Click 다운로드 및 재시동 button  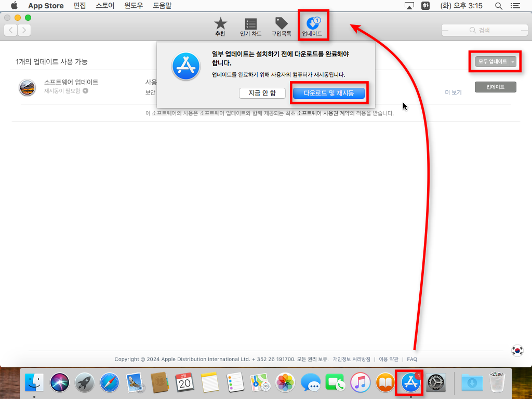[x=329, y=93]
